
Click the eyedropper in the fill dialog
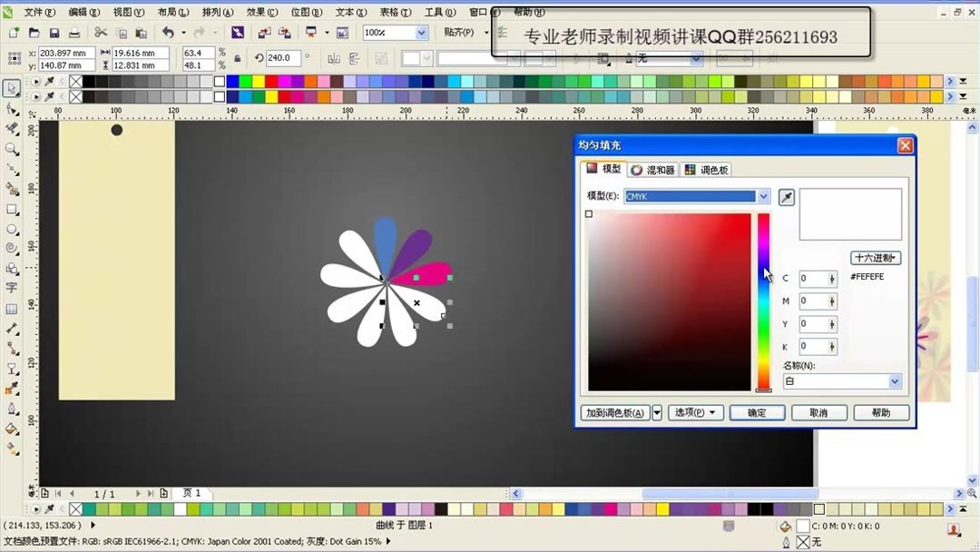[785, 197]
